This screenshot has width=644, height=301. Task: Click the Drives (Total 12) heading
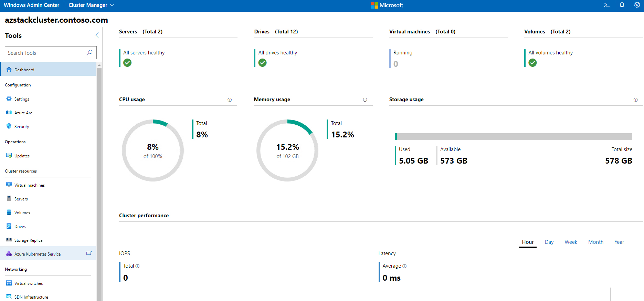tap(276, 32)
